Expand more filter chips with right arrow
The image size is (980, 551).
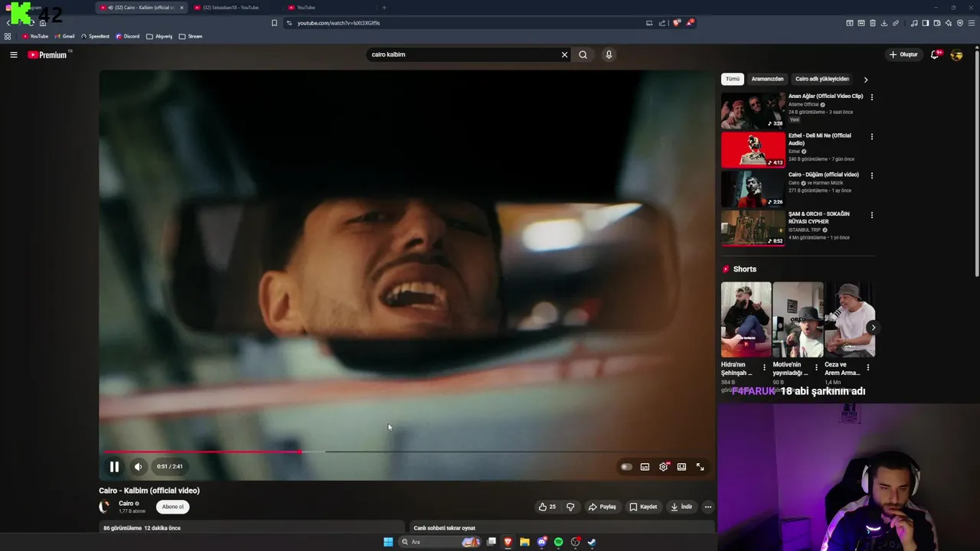pos(866,80)
